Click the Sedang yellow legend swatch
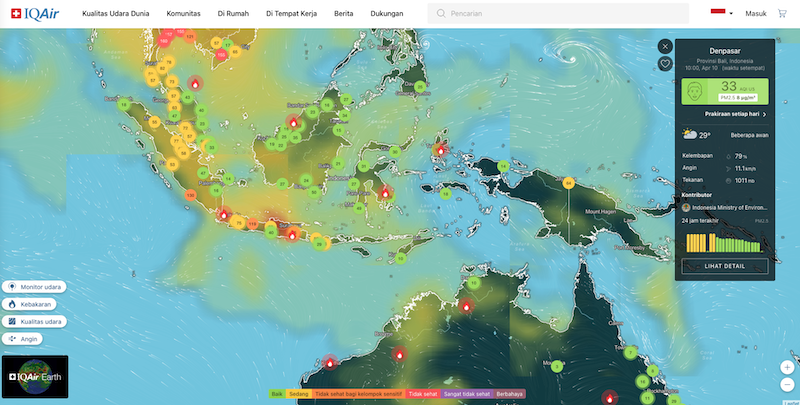Screen dimensions: 800x405 (x=298, y=394)
